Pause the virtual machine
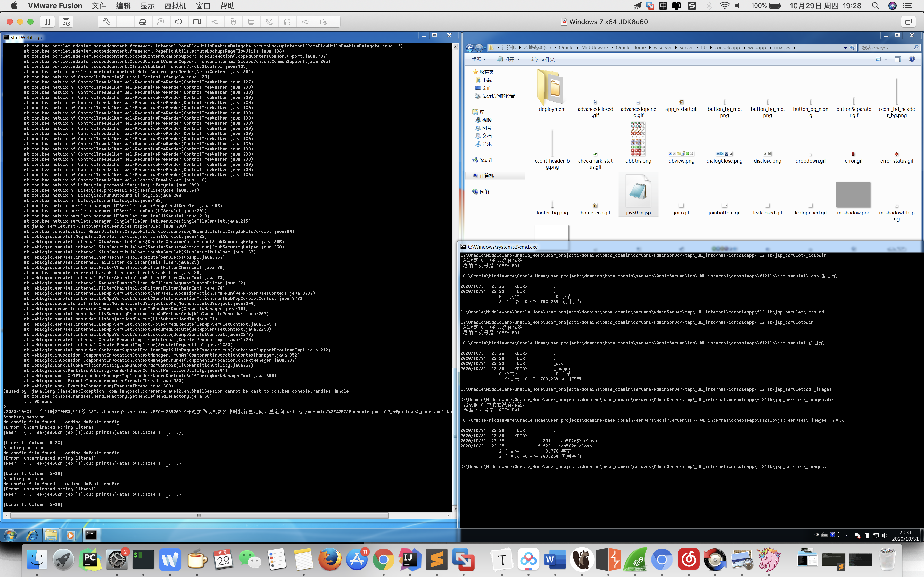 tap(47, 22)
